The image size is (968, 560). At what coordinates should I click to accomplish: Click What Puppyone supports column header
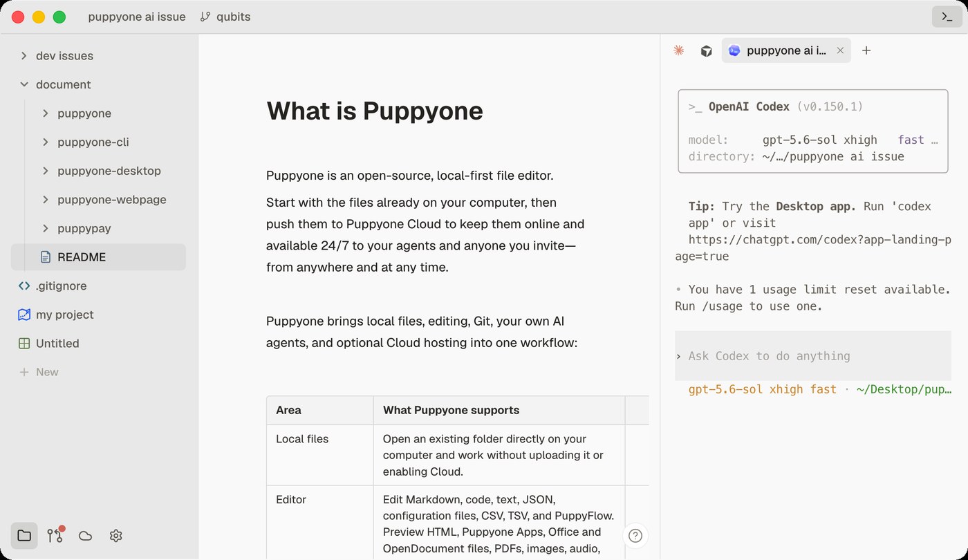click(x=499, y=410)
